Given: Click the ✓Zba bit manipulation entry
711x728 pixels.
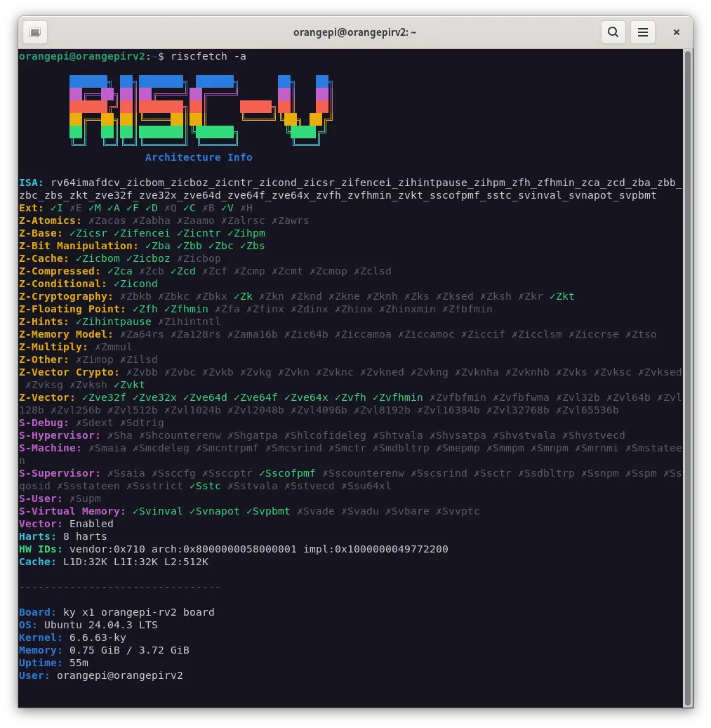Looking at the screenshot, I should tap(157, 246).
